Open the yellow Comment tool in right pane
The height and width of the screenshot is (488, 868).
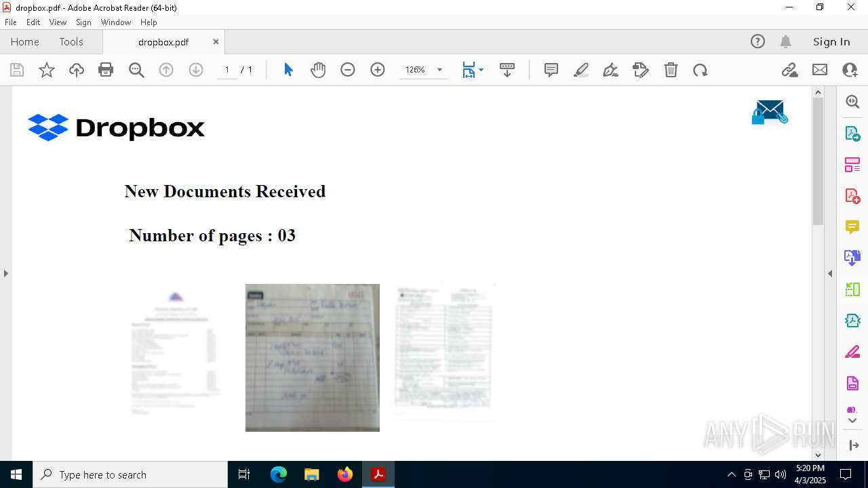852,226
